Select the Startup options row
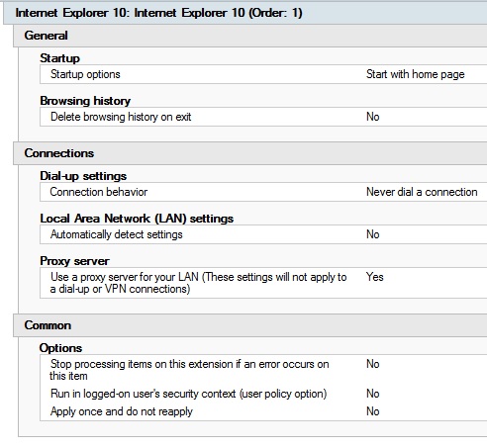This screenshot has height=448, width=487. tap(263, 74)
